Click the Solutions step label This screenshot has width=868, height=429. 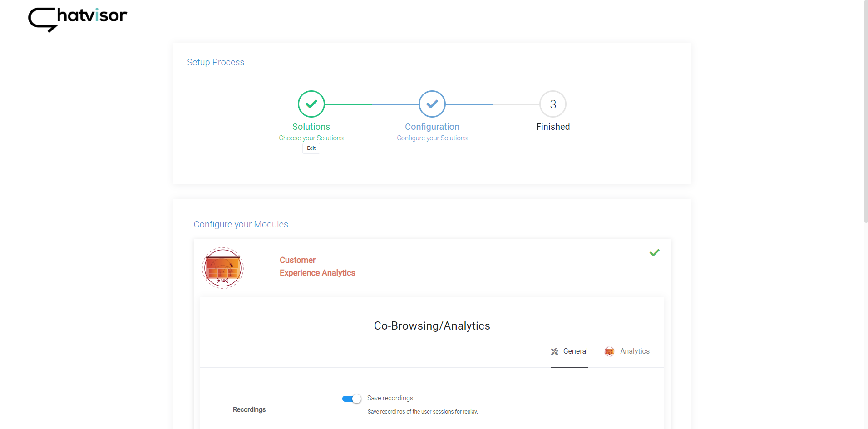point(311,127)
